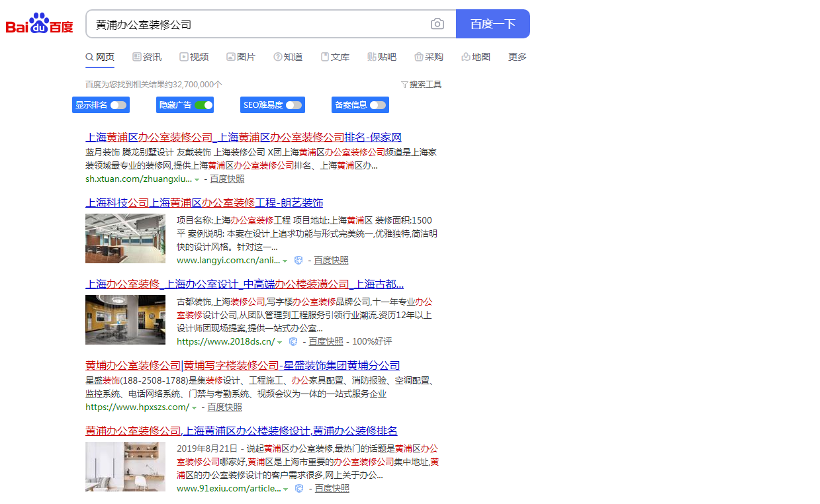Expand arrow next to hpxszs.com URL
The width and height of the screenshot is (820, 504).
coord(195,408)
